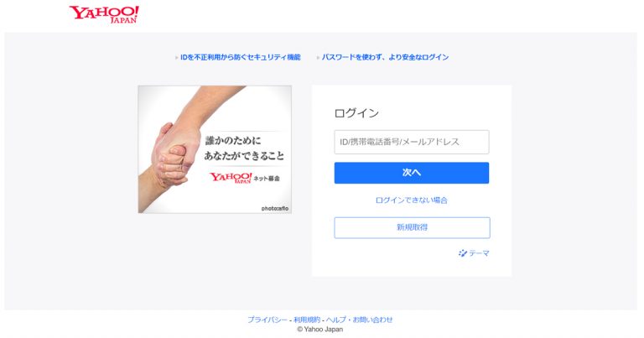This screenshot has height=338, width=644.
Task: Open the パスワードを使わず、より安全なログイン link
Action: [385, 58]
